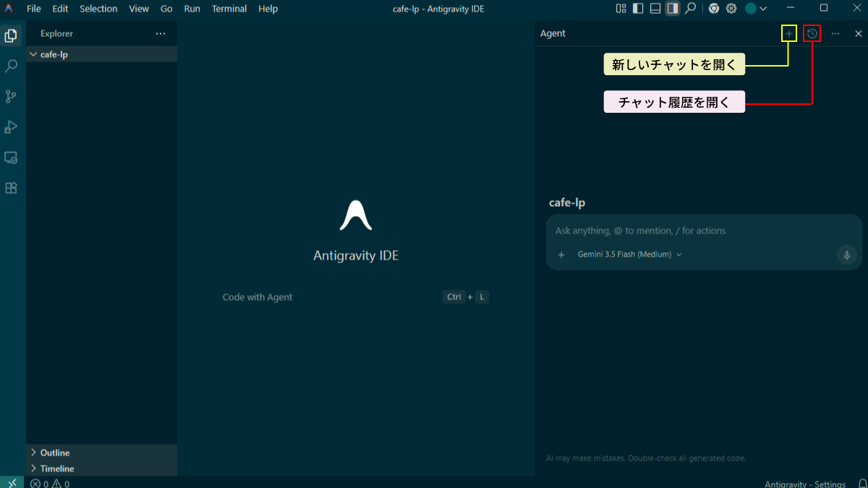This screenshot has width=868, height=488.
Task: Open the Remote Explorer view
Action: point(11,157)
